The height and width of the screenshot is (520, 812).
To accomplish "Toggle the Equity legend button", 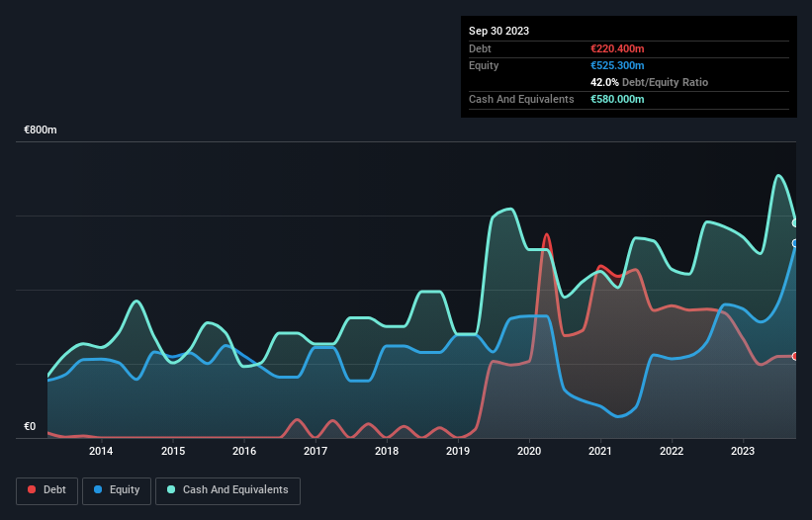I will pos(117,490).
